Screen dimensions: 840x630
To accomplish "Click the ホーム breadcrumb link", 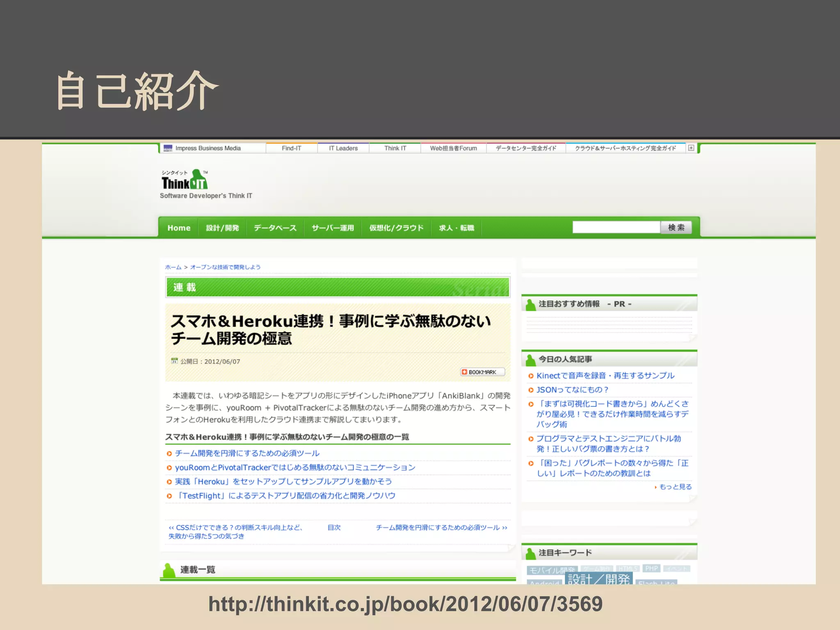I will 173,267.
